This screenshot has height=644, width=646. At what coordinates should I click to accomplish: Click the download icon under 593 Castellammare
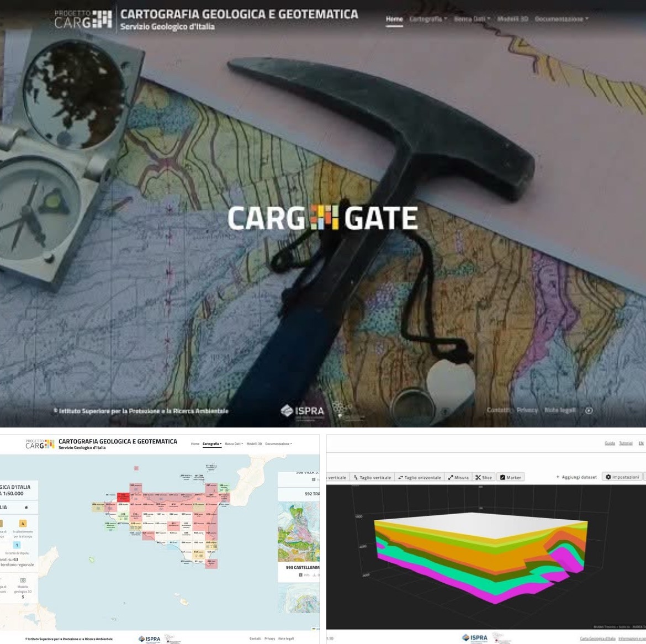click(315, 575)
